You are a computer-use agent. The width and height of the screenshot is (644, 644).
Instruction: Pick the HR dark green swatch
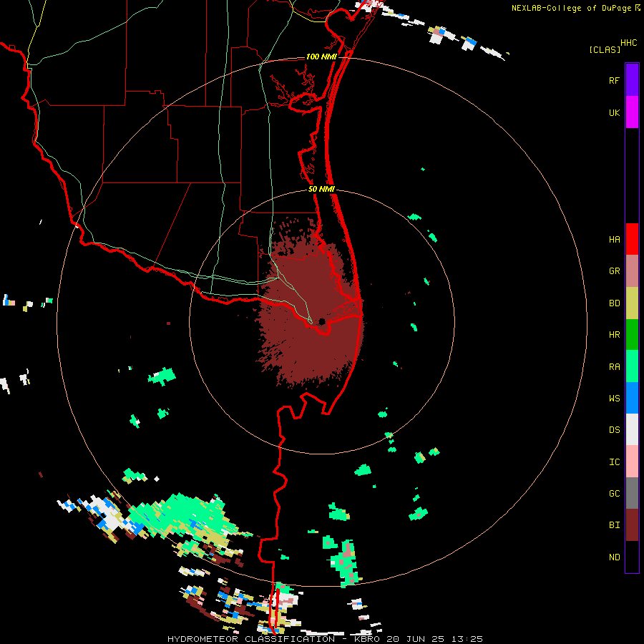[x=632, y=335]
